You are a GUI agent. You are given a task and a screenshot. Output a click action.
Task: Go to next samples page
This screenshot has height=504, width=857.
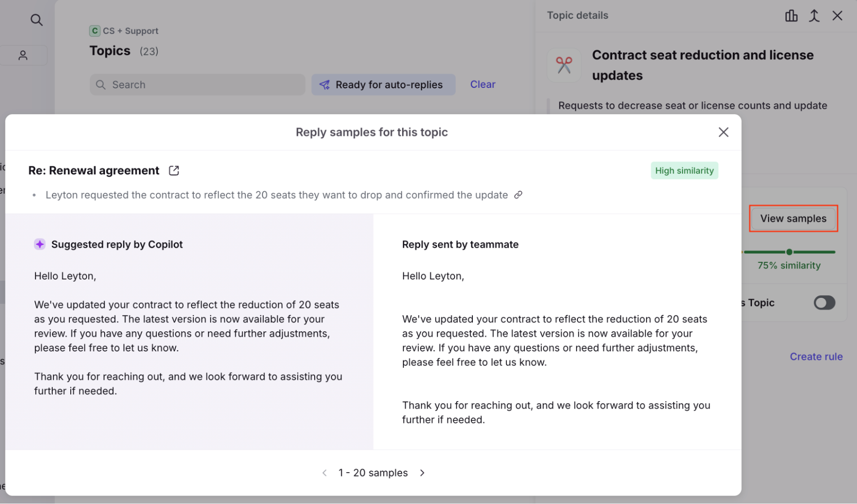[422, 473]
